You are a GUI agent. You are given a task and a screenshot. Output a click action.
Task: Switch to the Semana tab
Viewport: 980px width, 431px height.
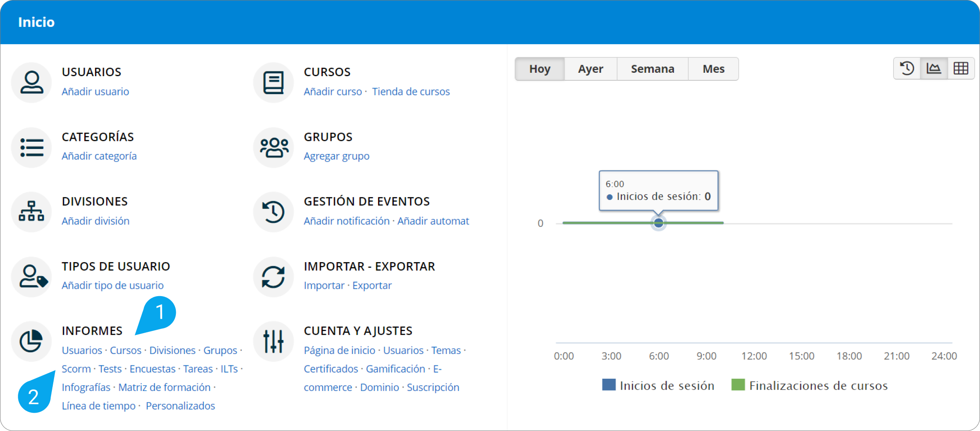[x=653, y=69]
